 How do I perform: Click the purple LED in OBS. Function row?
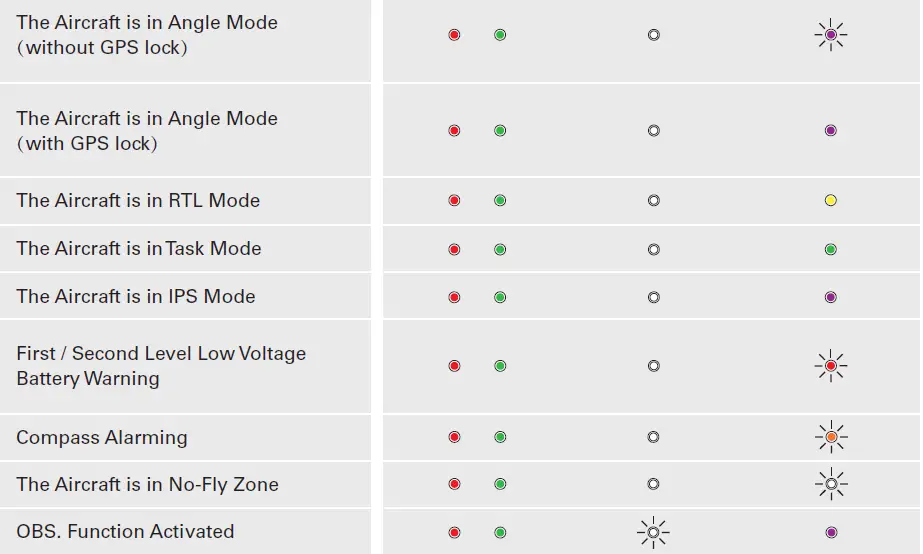click(830, 532)
